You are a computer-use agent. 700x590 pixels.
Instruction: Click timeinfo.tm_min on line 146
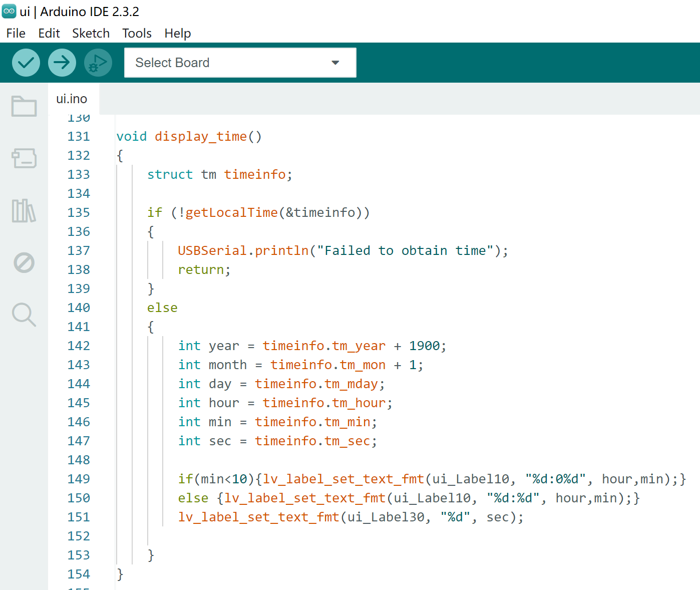pos(312,422)
